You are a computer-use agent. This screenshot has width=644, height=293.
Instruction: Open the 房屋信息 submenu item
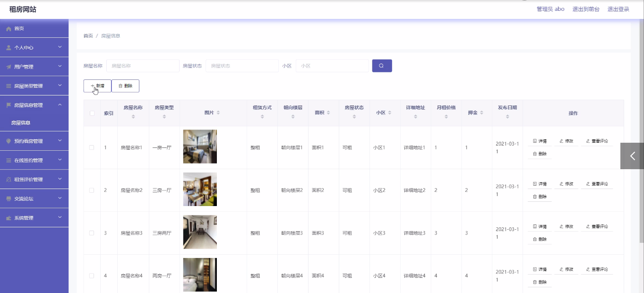tap(21, 123)
